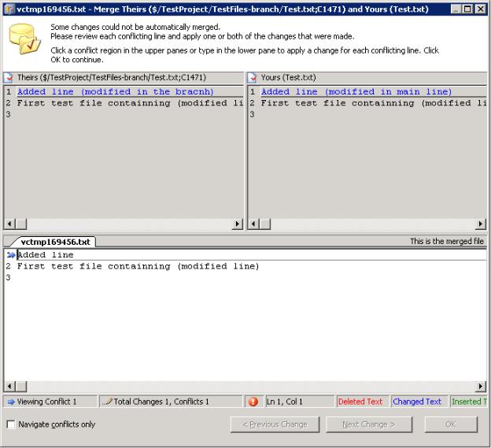Image resolution: width=491 pixels, height=448 pixels.
Task: Click the Next Change button
Action: coord(370,424)
